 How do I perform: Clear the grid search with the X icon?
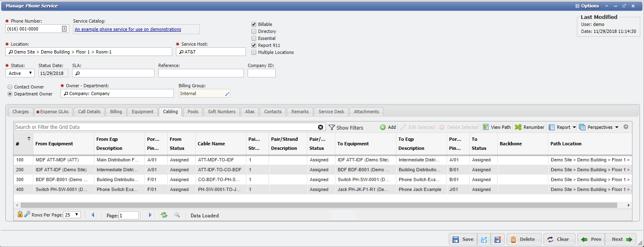(321, 127)
